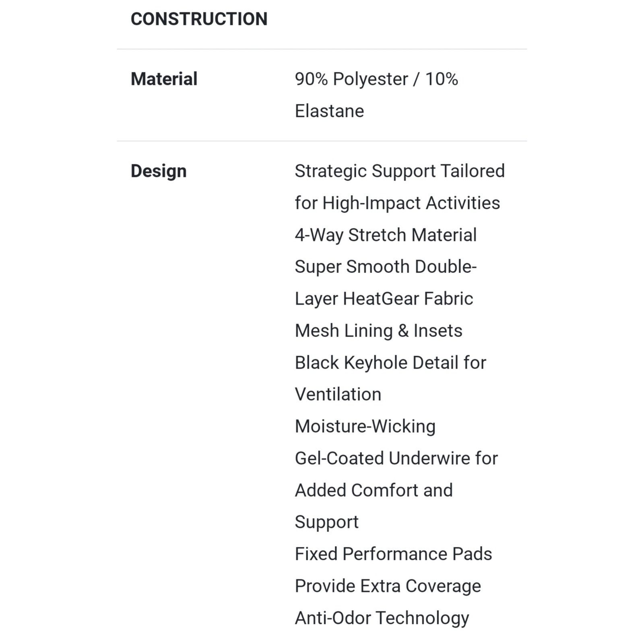
Task: Click the word Elastane
Action: [329, 111]
